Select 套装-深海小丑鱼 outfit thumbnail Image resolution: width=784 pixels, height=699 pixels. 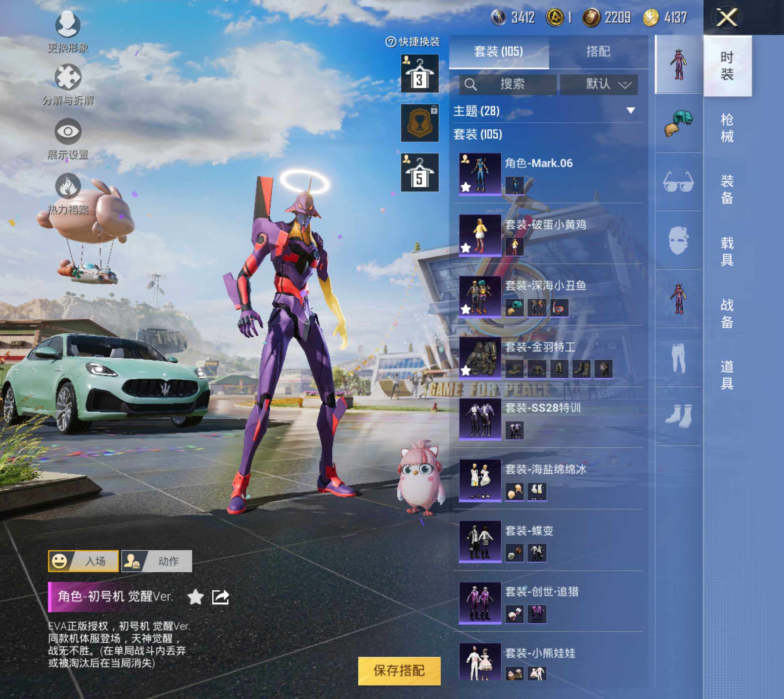click(x=480, y=296)
